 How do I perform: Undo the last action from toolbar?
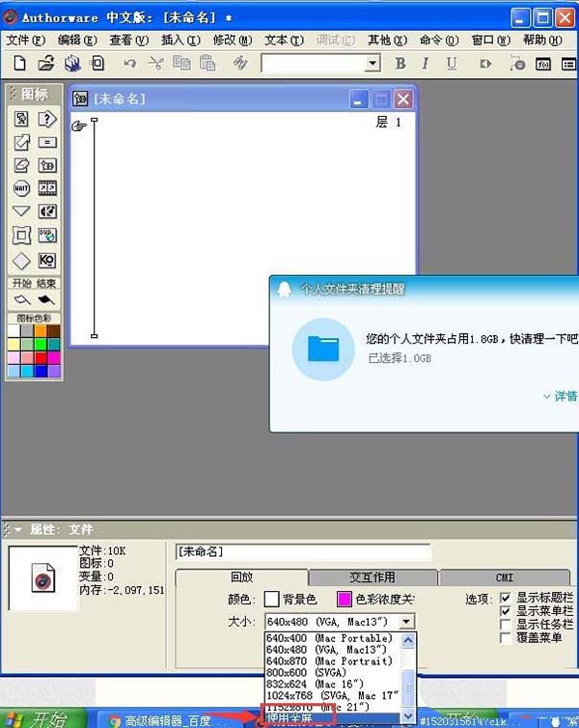(x=130, y=63)
